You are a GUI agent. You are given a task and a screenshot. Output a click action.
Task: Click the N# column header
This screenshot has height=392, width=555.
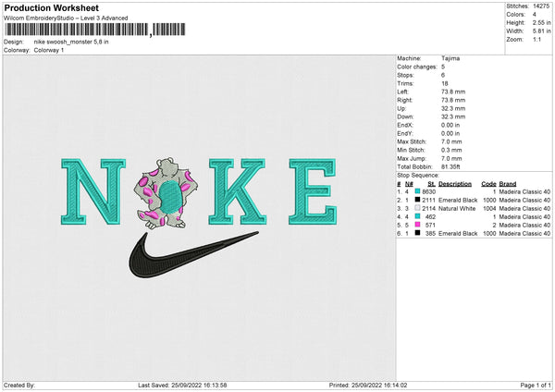pos(409,184)
